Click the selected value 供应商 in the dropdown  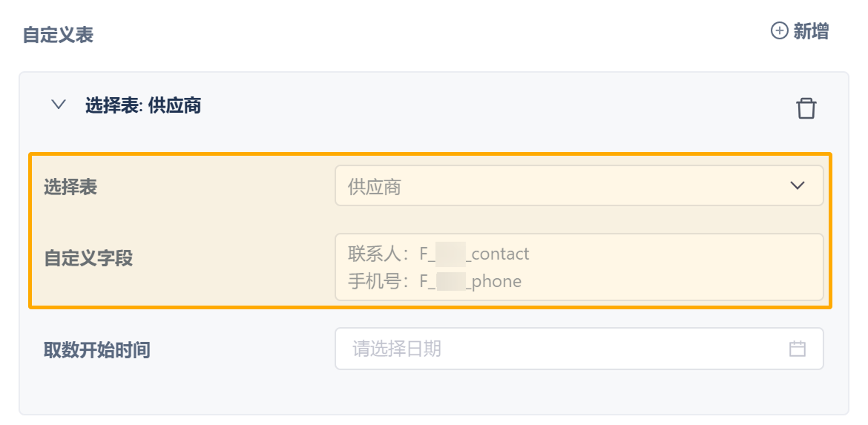tap(375, 187)
